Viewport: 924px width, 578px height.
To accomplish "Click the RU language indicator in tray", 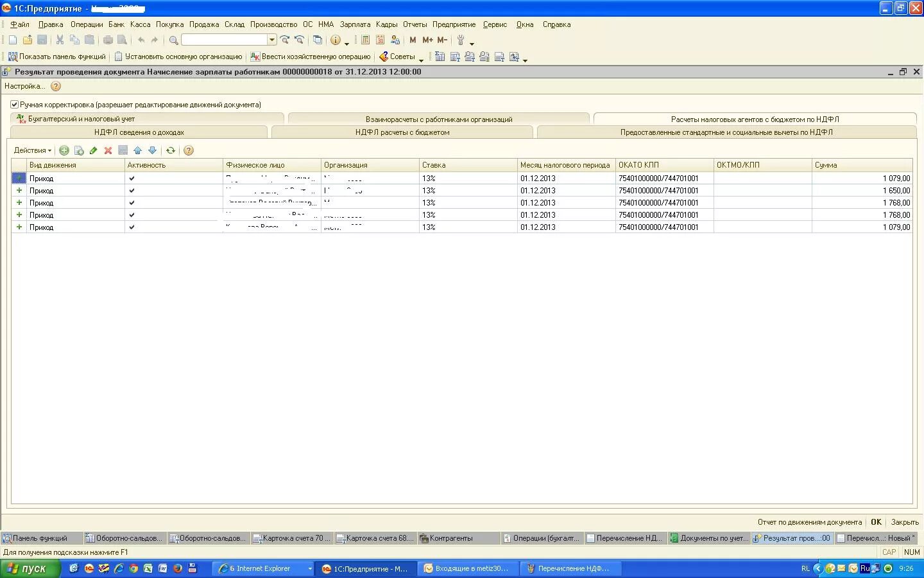I will [x=864, y=568].
